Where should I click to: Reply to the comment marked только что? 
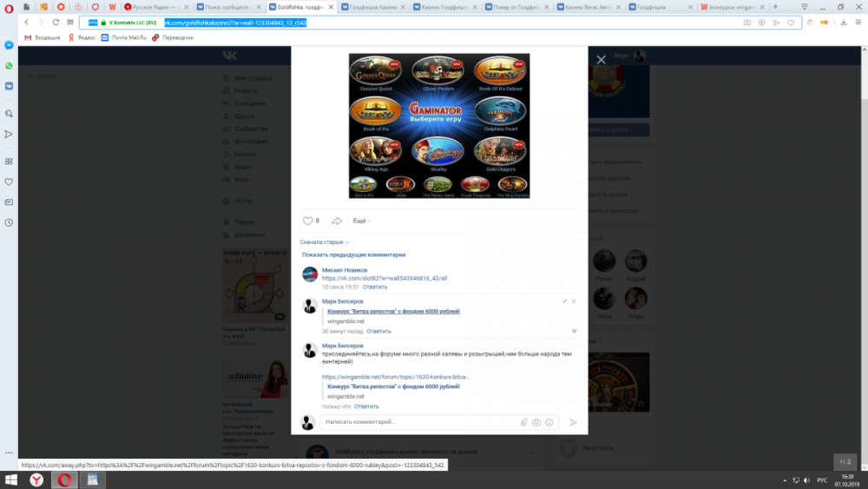[x=366, y=406]
